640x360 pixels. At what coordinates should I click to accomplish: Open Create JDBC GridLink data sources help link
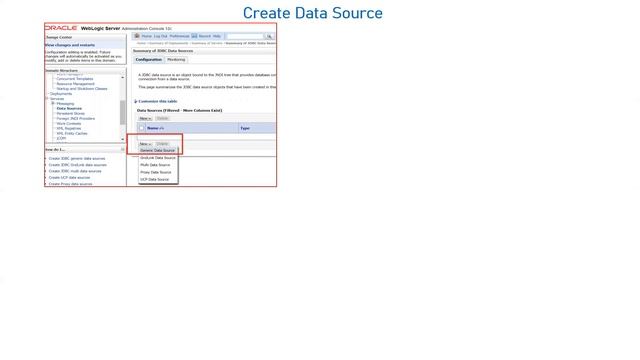point(78,165)
